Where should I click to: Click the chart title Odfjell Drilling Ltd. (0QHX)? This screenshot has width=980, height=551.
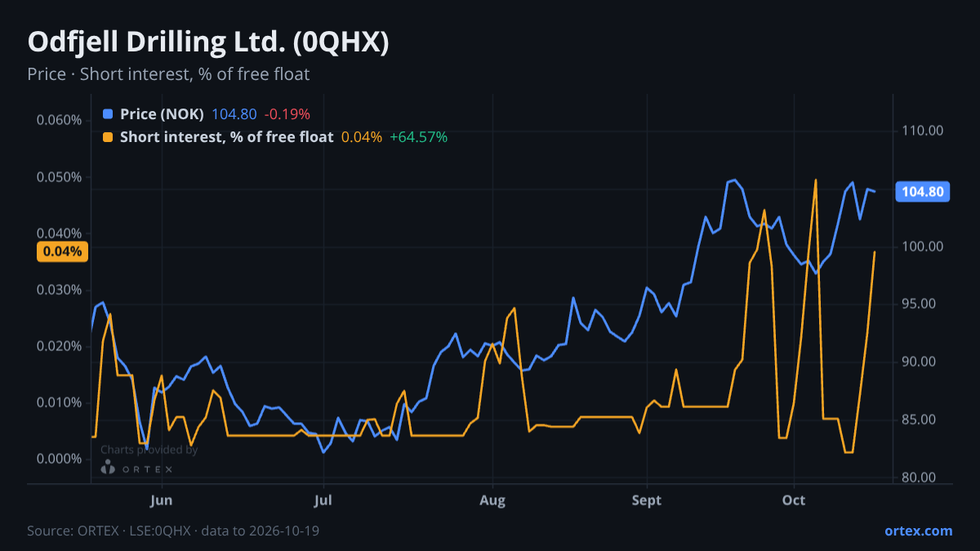pos(208,42)
